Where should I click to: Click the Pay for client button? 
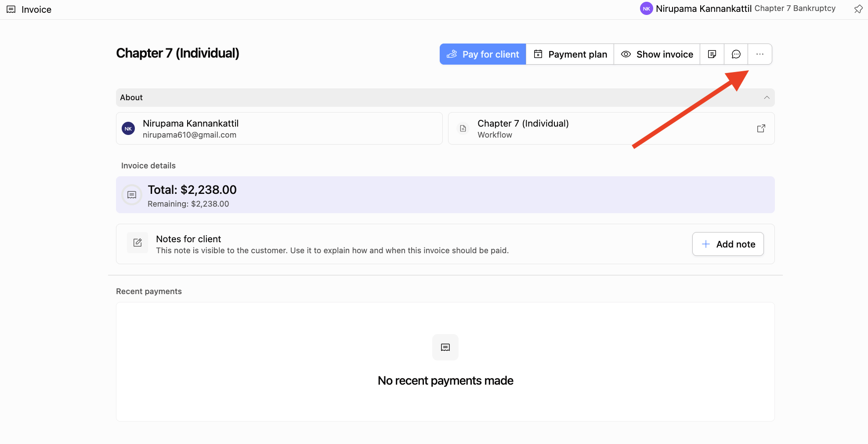(x=483, y=54)
